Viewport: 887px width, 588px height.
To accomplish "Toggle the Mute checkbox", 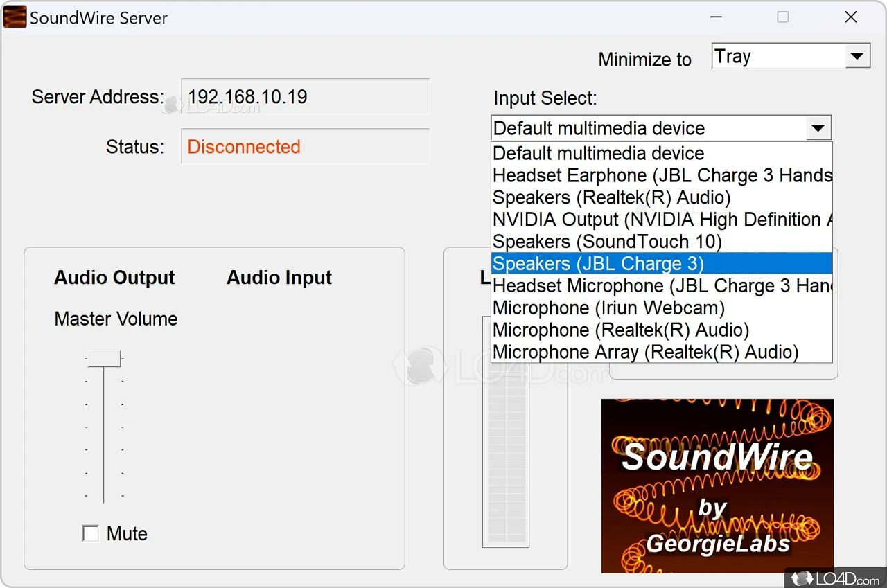I will [90, 533].
